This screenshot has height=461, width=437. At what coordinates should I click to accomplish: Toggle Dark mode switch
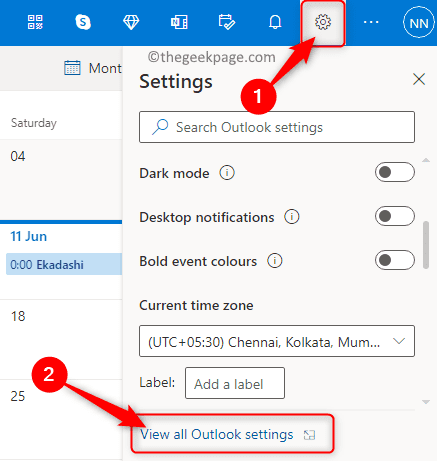coord(395,172)
